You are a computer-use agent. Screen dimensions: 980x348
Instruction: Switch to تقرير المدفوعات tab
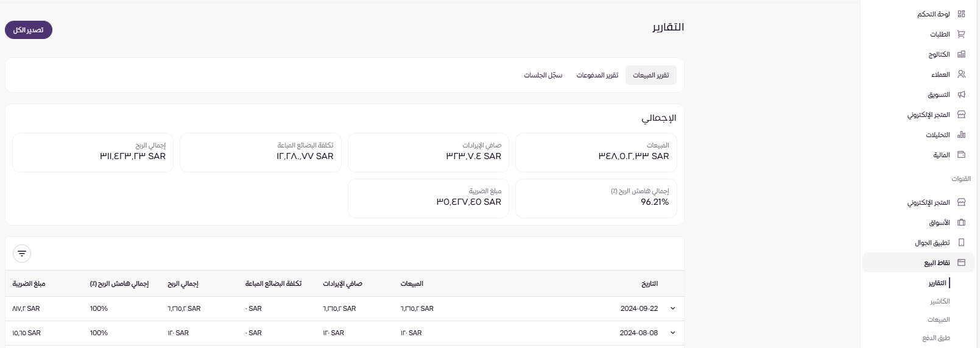pos(597,75)
